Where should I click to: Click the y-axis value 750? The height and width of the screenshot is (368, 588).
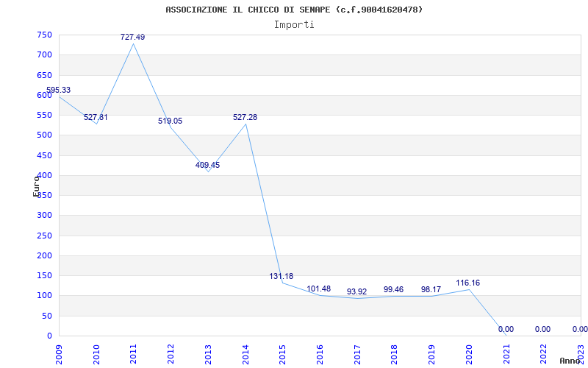[44, 35]
